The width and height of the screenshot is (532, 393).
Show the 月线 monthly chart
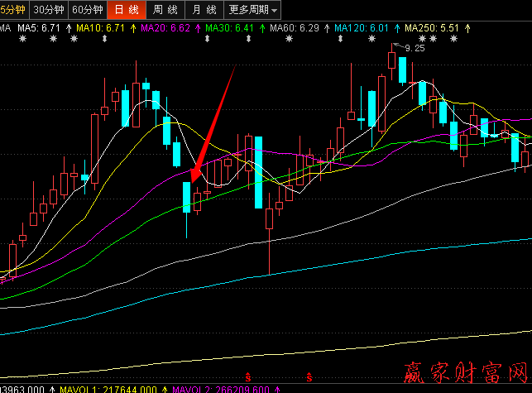coord(203,10)
